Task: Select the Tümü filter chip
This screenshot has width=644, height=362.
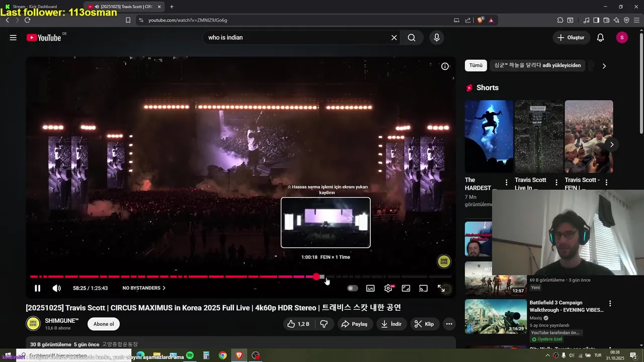Action: coord(475,65)
